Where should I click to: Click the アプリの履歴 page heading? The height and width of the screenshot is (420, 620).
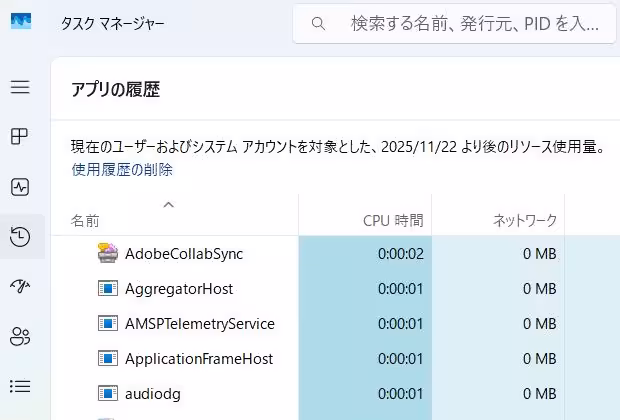click(x=115, y=89)
